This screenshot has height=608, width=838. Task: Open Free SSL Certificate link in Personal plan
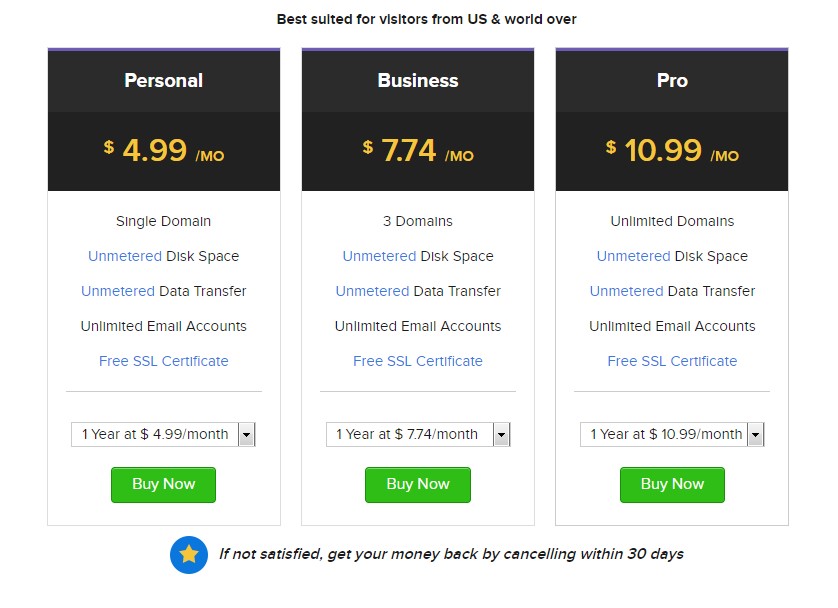click(x=164, y=361)
